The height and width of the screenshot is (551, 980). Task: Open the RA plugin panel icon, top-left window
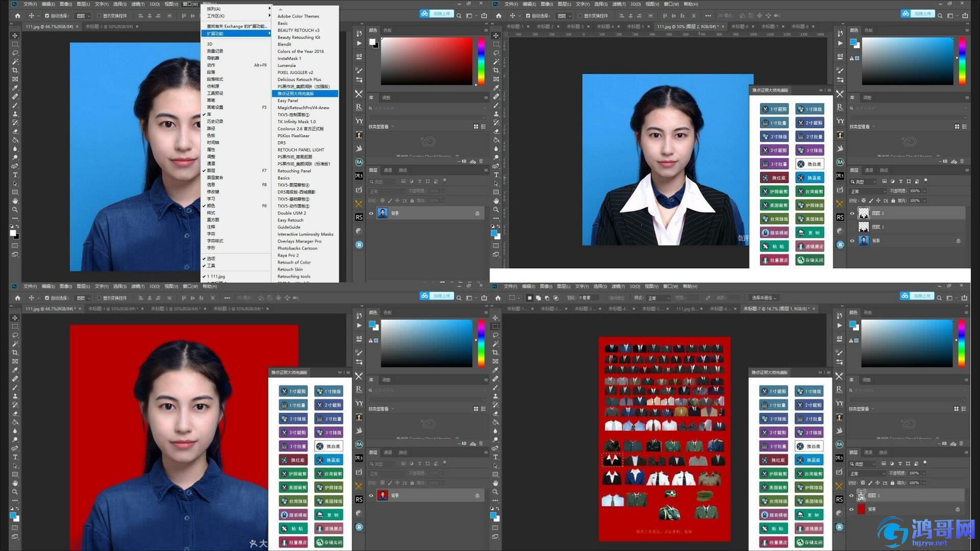click(359, 162)
